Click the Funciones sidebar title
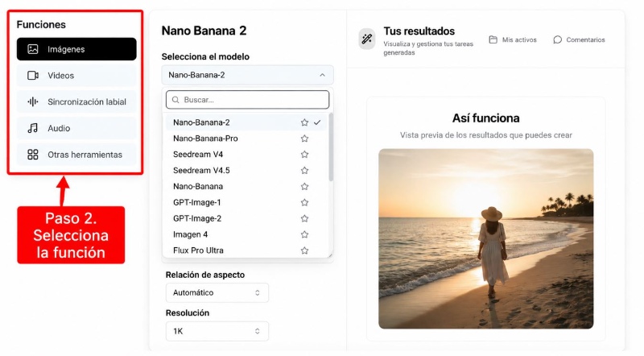The width and height of the screenshot is (644, 356). click(41, 25)
